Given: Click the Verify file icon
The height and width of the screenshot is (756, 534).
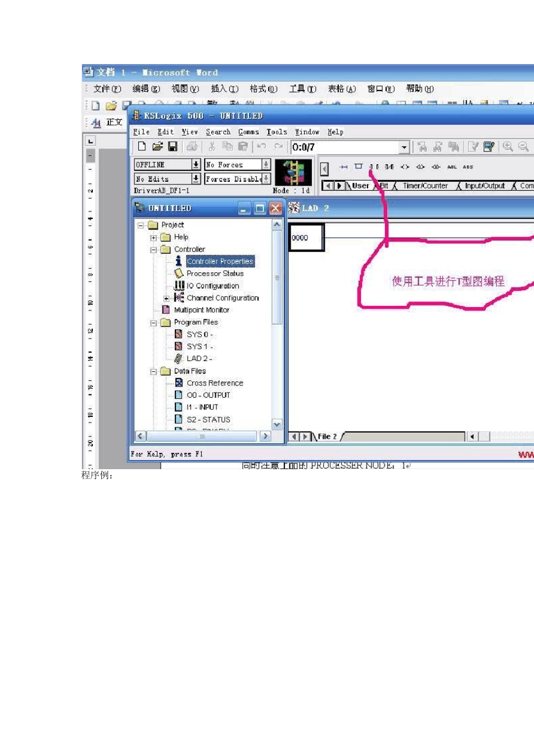Looking at the screenshot, I should [473, 147].
